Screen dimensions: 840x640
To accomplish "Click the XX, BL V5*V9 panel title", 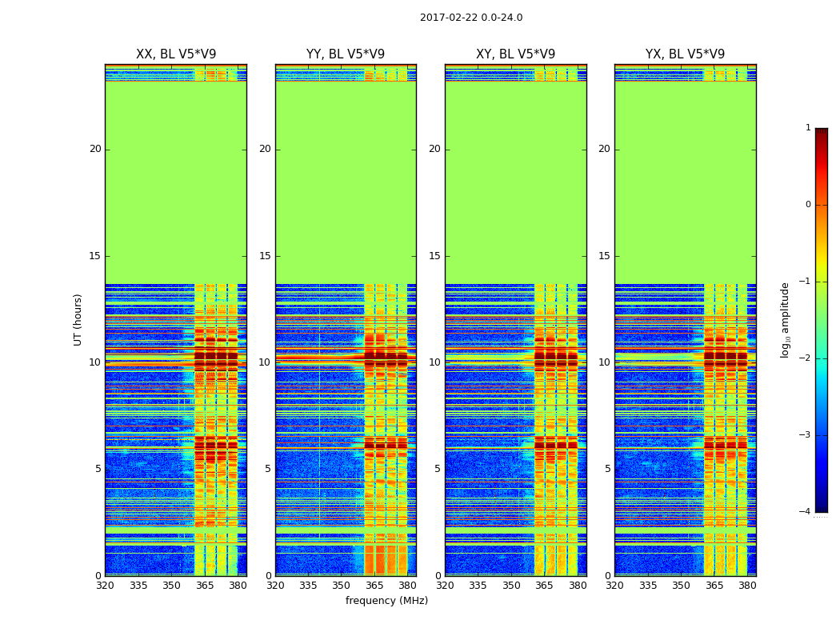I will (x=176, y=54).
